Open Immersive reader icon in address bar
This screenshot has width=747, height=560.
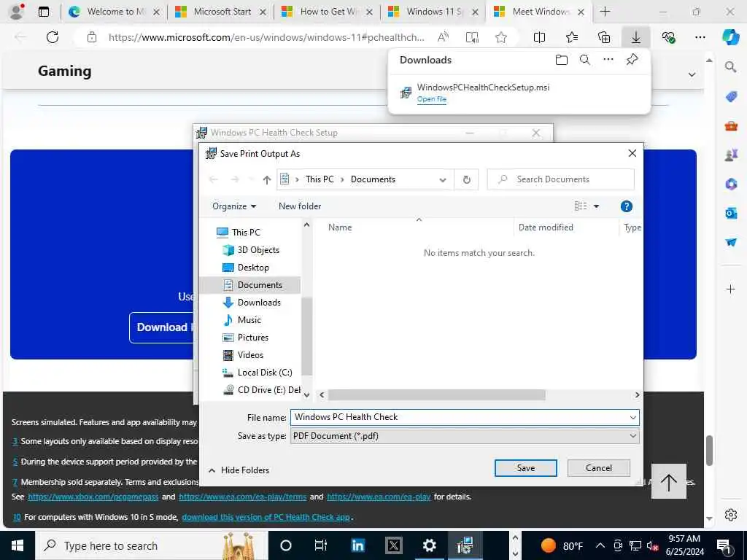(472, 37)
